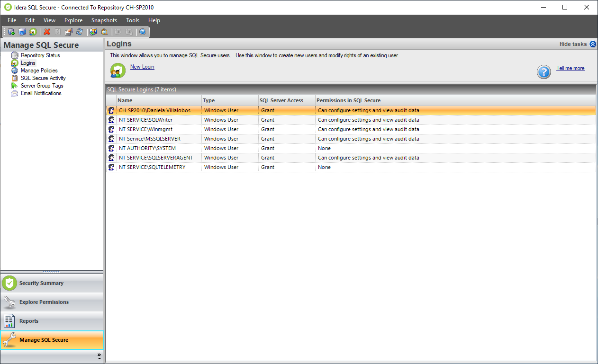598x364 pixels.
Task: Open the View menu
Action: 49,20
